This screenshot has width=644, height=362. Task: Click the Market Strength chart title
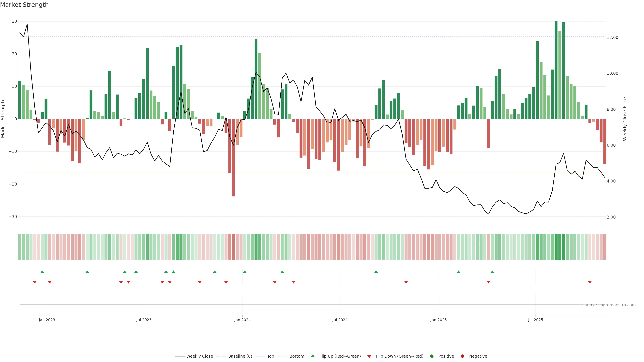point(24,5)
